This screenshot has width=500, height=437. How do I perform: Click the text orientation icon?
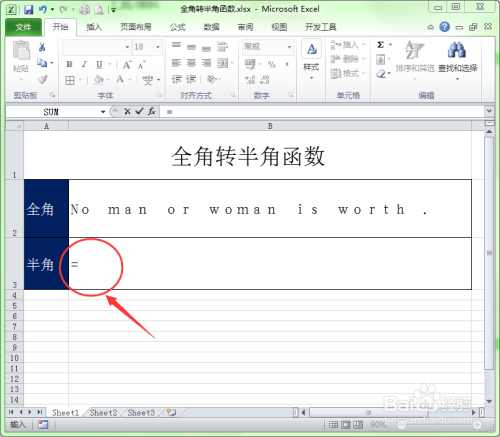coord(212,79)
